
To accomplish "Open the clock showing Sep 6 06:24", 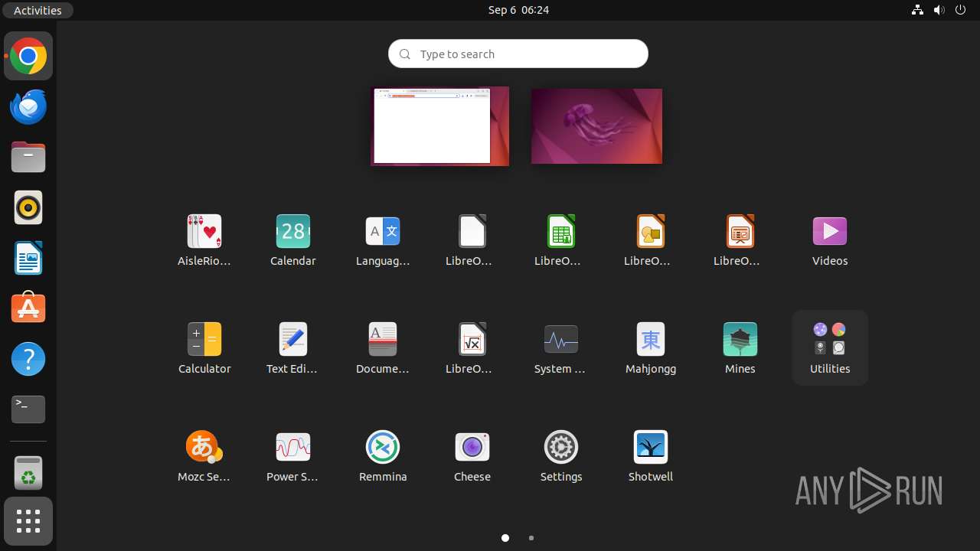I will tap(518, 10).
